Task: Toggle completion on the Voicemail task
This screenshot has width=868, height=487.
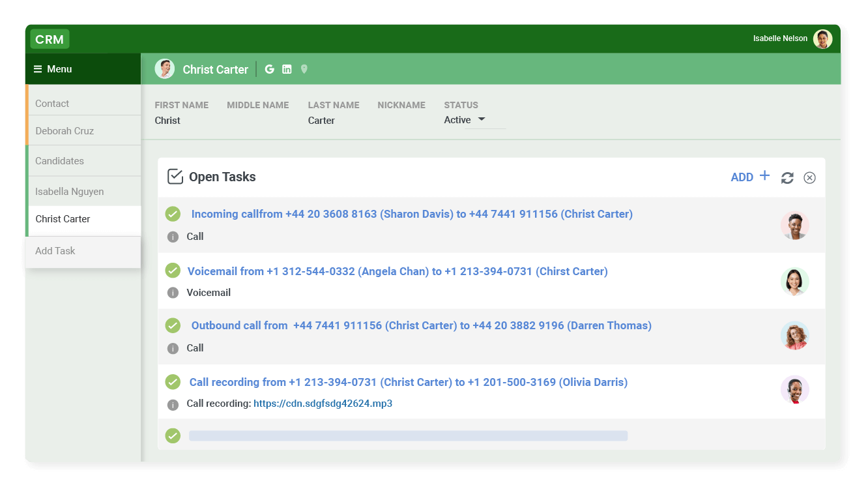Action: tap(173, 271)
